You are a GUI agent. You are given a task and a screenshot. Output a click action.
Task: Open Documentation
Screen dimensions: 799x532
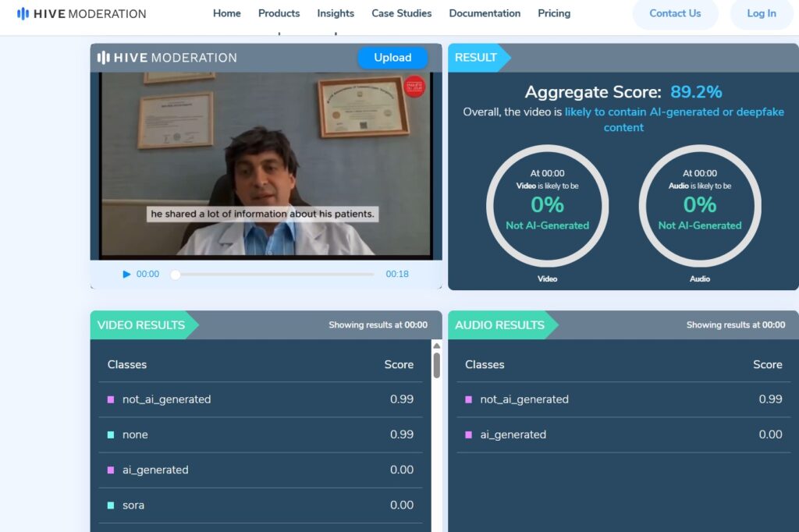485,13
